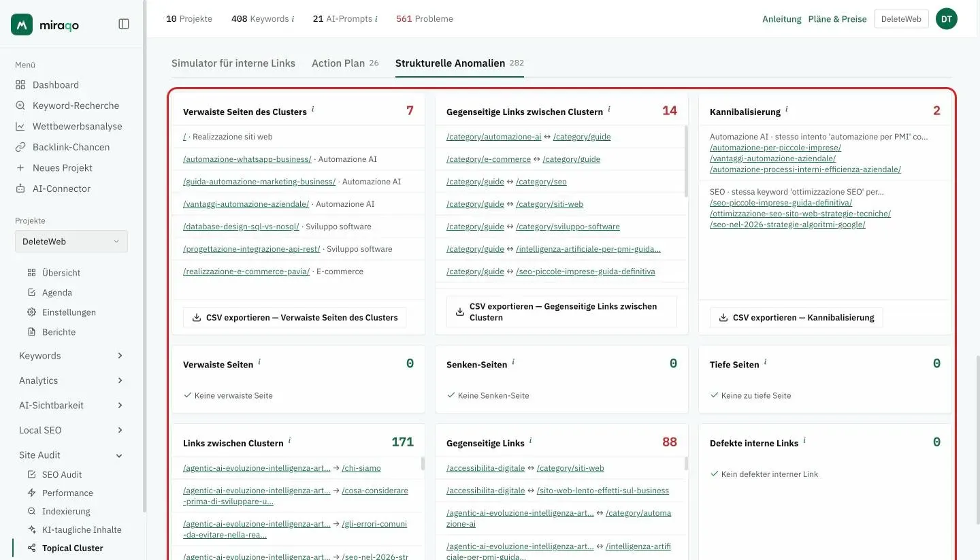This screenshot has width=980, height=560.
Task: Click the Gegenseitige Links zwischen Clustern list scrollbar
Action: pyautogui.click(x=686, y=161)
